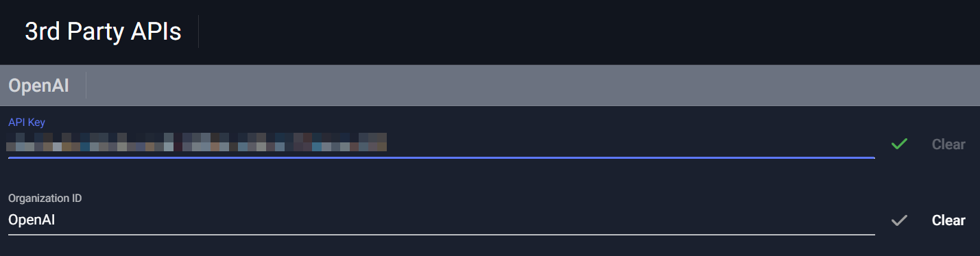
Task: Click the blue API Key field label
Action: [27, 122]
